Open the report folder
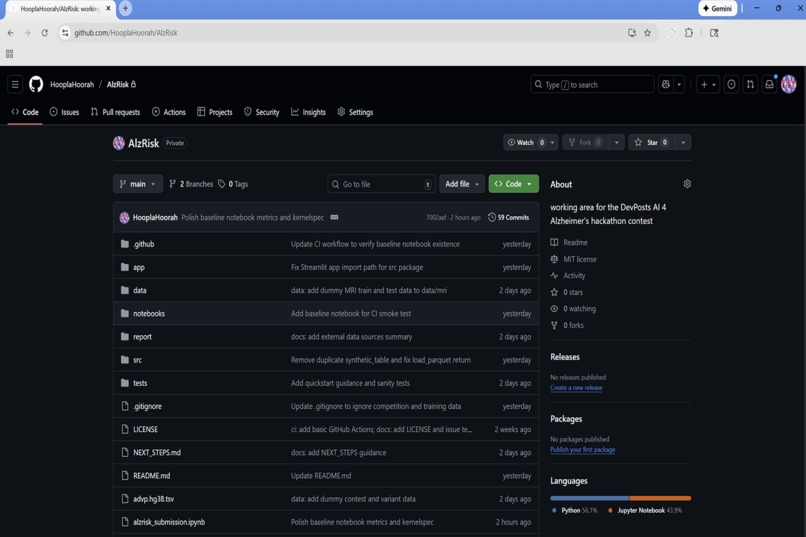The height and width of the screenshot is (537, 806). point(142,337)
